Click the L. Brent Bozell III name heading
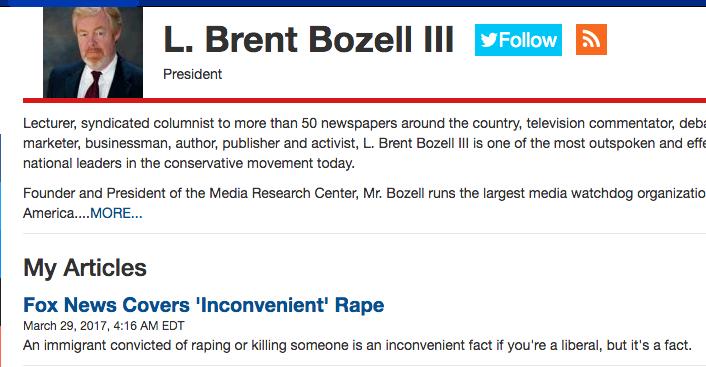 point(308,40)
